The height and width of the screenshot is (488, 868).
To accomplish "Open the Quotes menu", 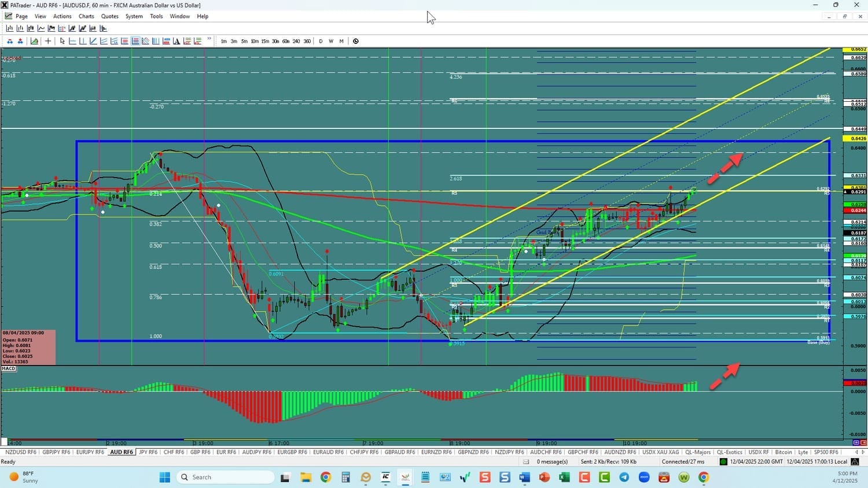I will (x=110, y=16).
